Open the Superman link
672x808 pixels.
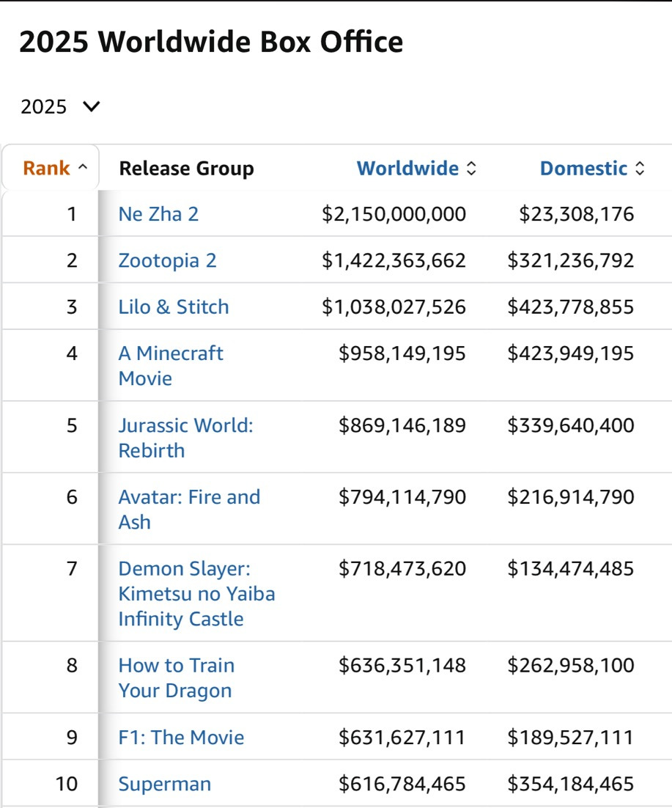pos(164,784)
